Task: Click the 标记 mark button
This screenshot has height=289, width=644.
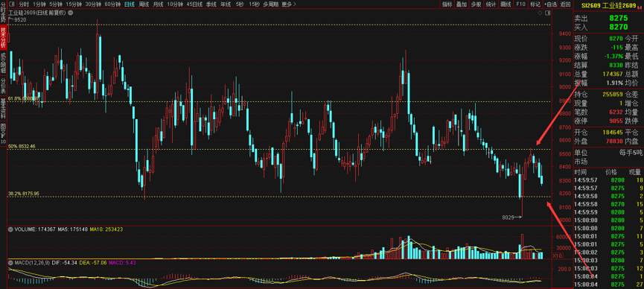Action: pyautogui.click(x=535, y=4)
